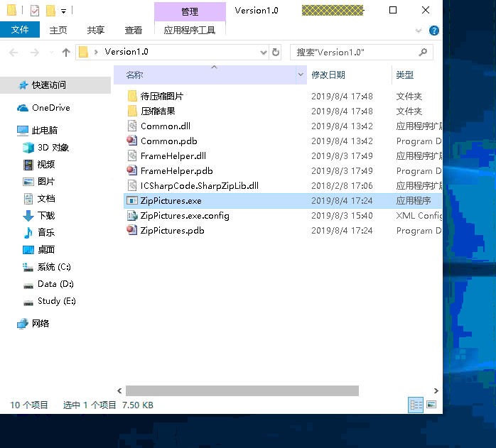
Task: Open 下载 in the navigation pane
Action: tap(46, 216)
